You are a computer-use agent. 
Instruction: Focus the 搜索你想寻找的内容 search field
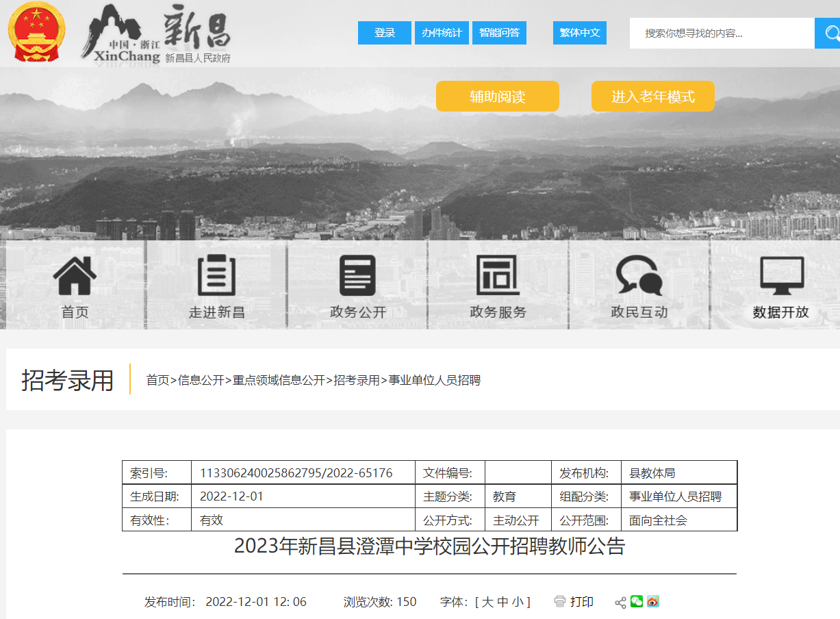coord(722,33)
